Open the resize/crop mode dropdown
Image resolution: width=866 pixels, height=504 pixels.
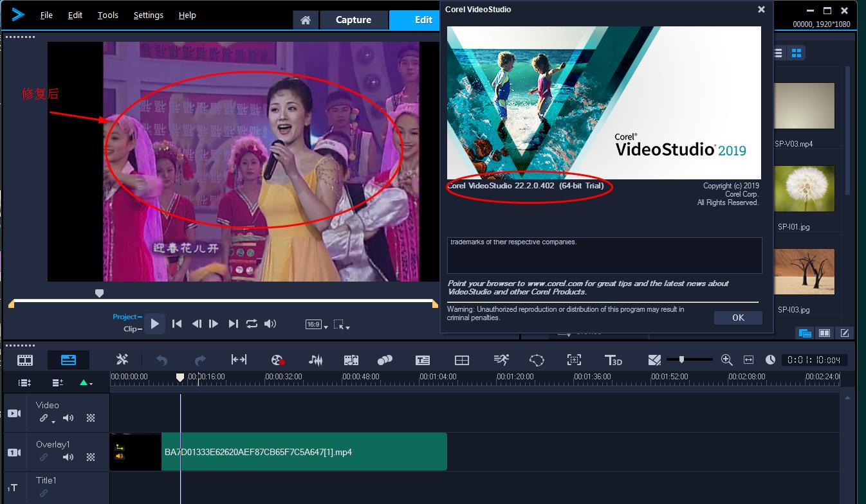coord(342,325)
